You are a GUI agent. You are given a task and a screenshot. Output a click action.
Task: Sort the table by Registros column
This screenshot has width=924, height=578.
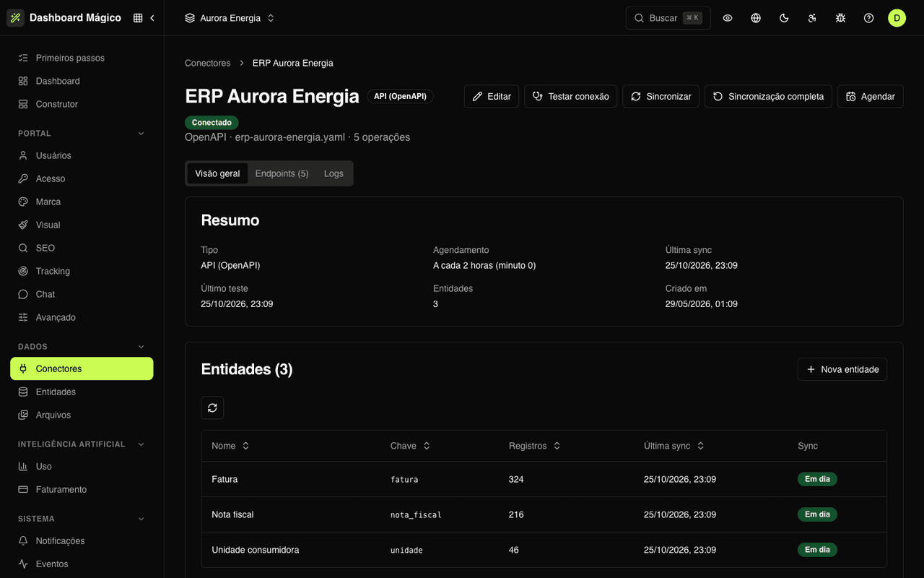534,446
